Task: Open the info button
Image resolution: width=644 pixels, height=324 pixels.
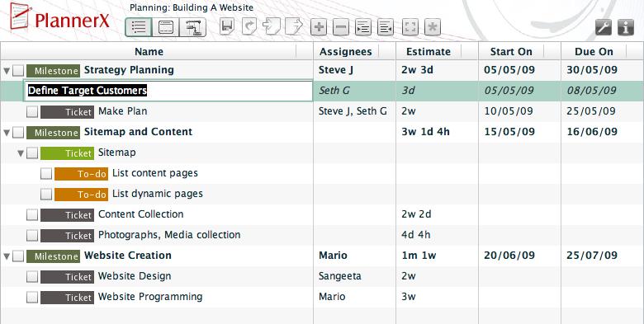Action: [x=626, y=28]
